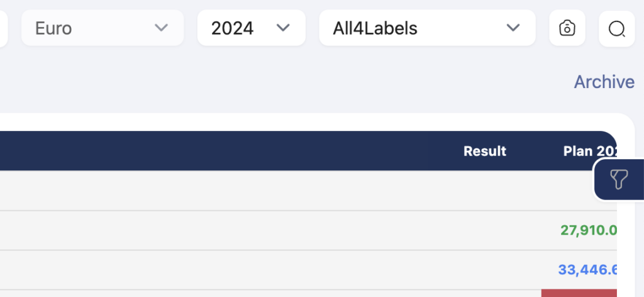Open the search magnifier icon
The image size is (644, 297).
(x=616, y=29)
